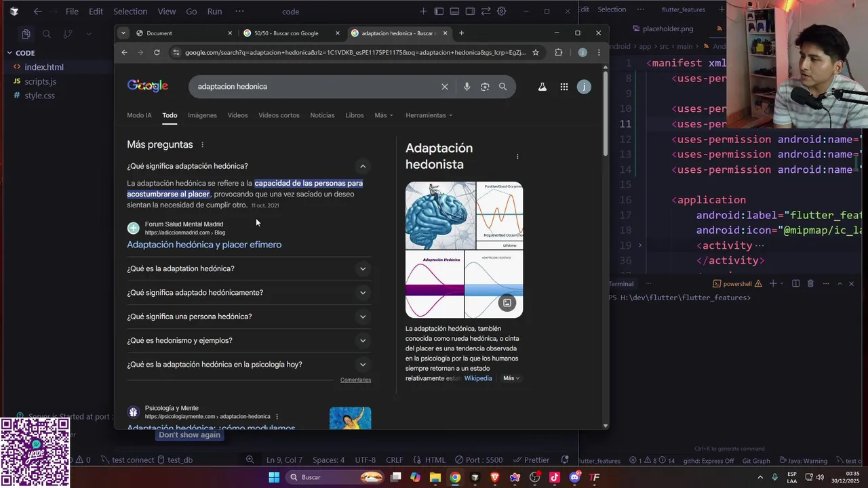The image size is (868, 488).
Task: Kill terminal with the trash icon
Action: tap(810, 284)
